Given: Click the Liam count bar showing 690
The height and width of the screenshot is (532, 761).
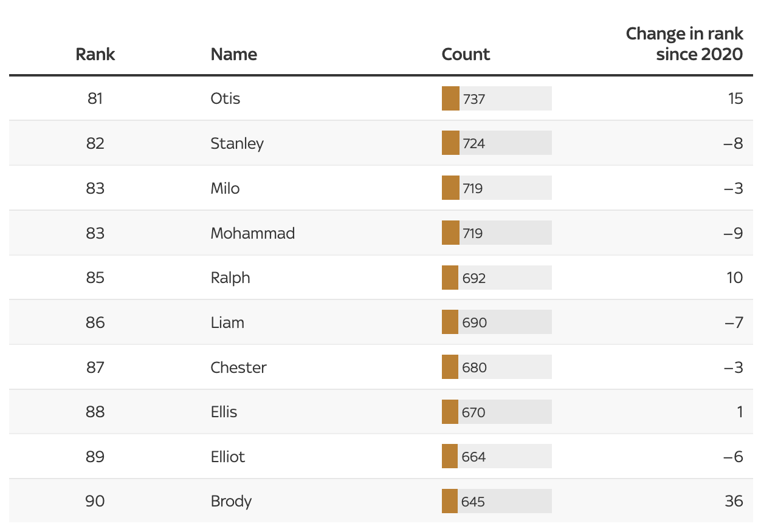Looking at the screenshot, I should (x=497, y=322).
